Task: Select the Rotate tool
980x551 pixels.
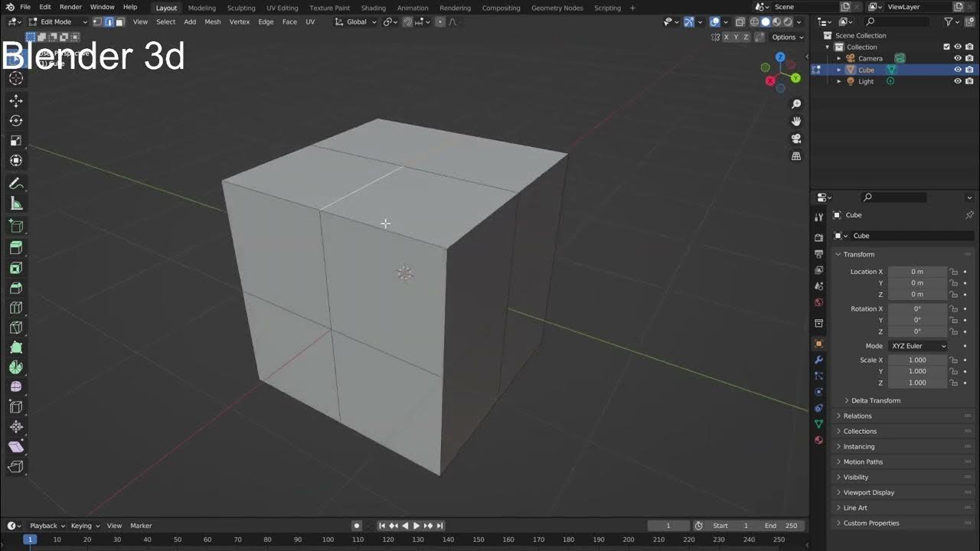Action: [16, 121]
